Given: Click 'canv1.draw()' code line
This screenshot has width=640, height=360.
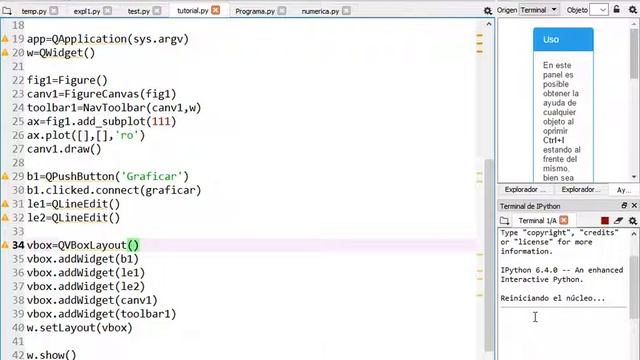Looking at the screenshot, I should coord(64,149).
